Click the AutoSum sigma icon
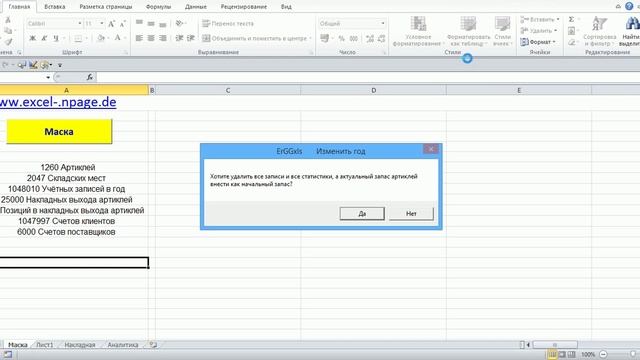This screenshot has height=360, width=640. pos(571,19)
